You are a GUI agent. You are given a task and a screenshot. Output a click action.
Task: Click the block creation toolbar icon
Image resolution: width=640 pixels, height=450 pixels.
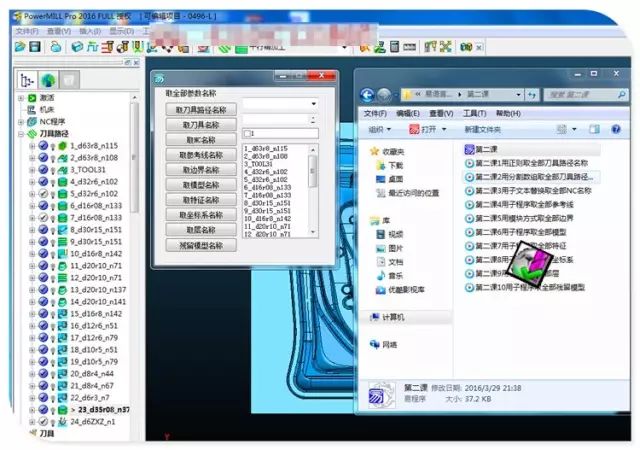point(77,47)
